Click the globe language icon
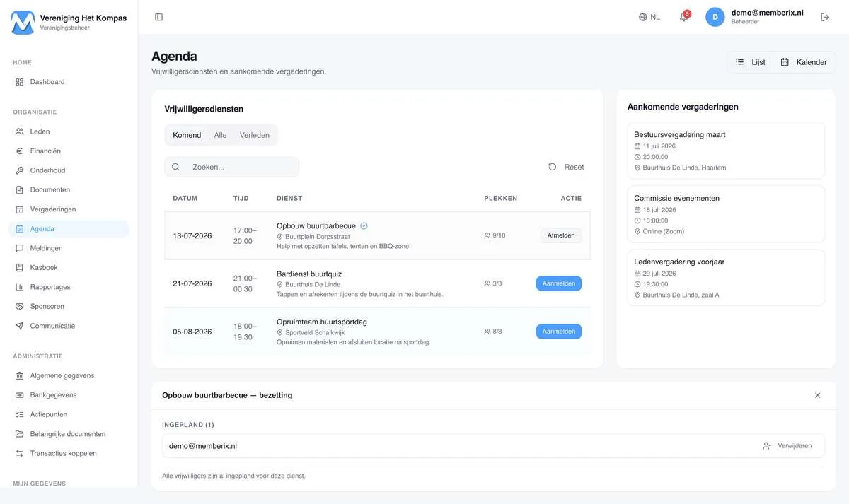The height and width of the screenshot is (504, 849). (643, 17)
